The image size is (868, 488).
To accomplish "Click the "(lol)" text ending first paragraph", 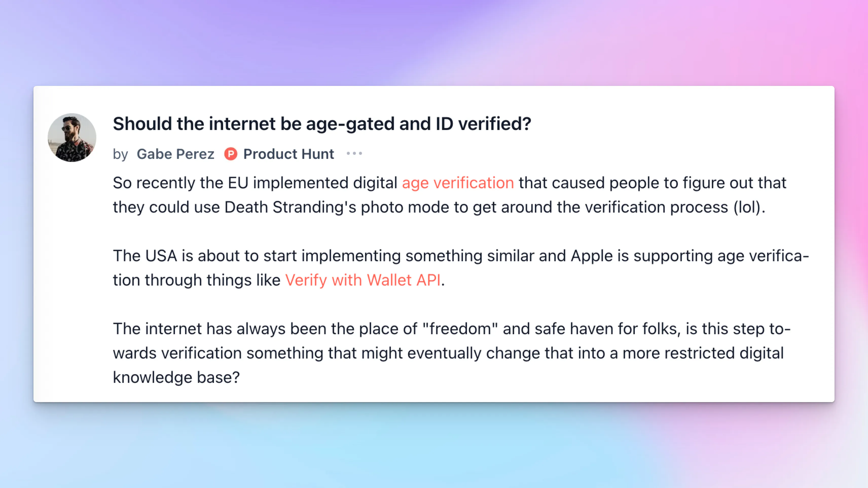I will [747, 207].
